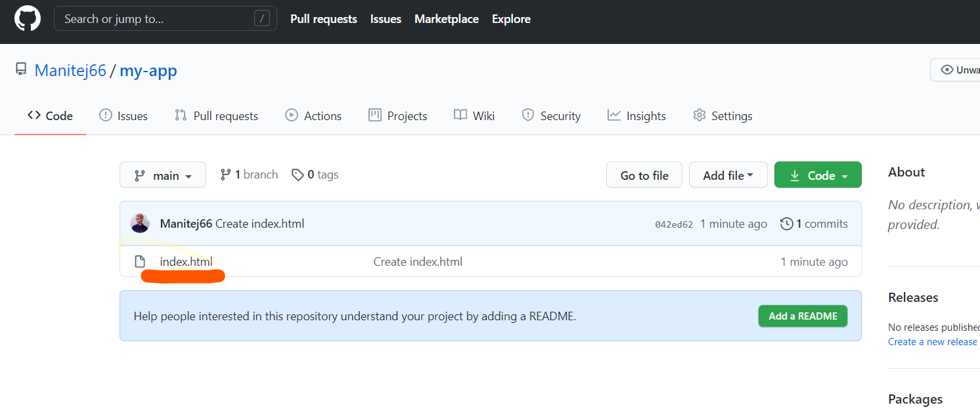Click the Manitej66 commit author avatar

pyautogui.click(x=140, y=223)
